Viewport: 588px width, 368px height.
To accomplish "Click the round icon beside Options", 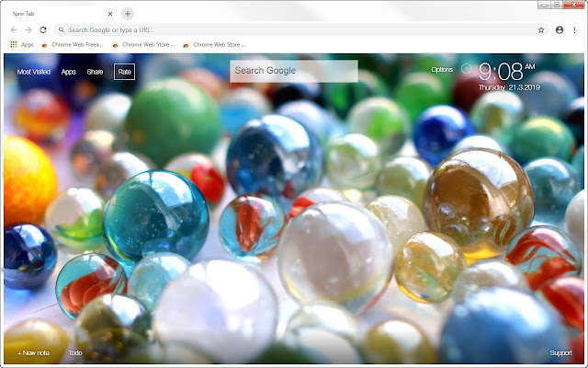I will tap(466, 69).
